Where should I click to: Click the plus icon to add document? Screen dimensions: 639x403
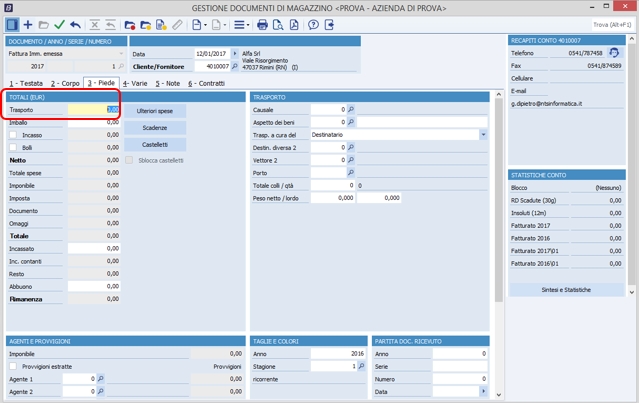(x=28, y=24)
